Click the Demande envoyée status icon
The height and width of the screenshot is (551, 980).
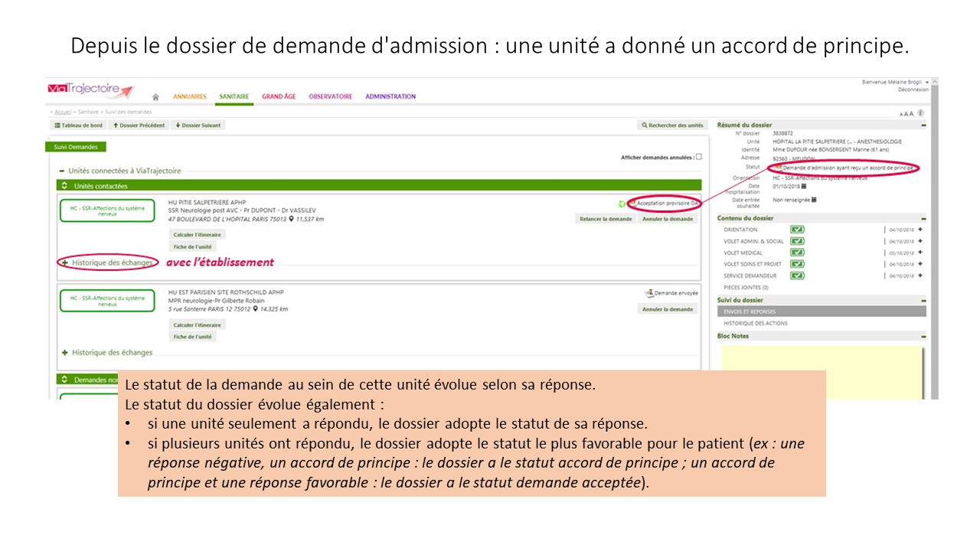pos(649,292)
